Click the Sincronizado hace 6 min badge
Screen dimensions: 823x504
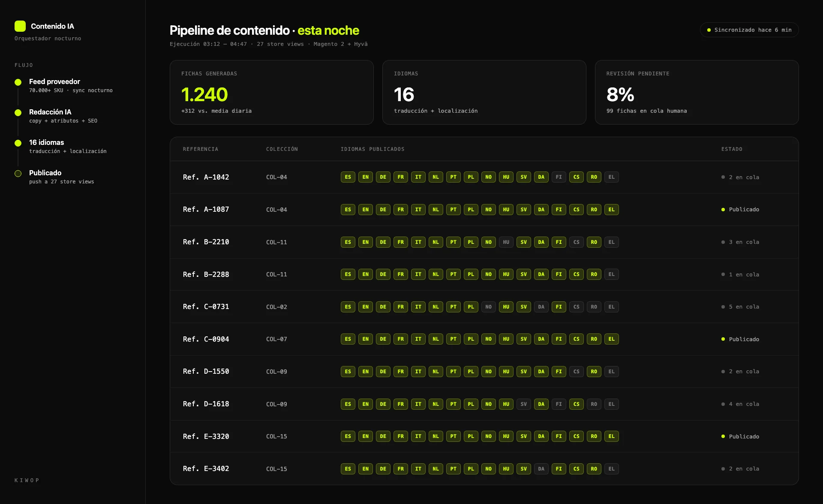coord(749,30)
